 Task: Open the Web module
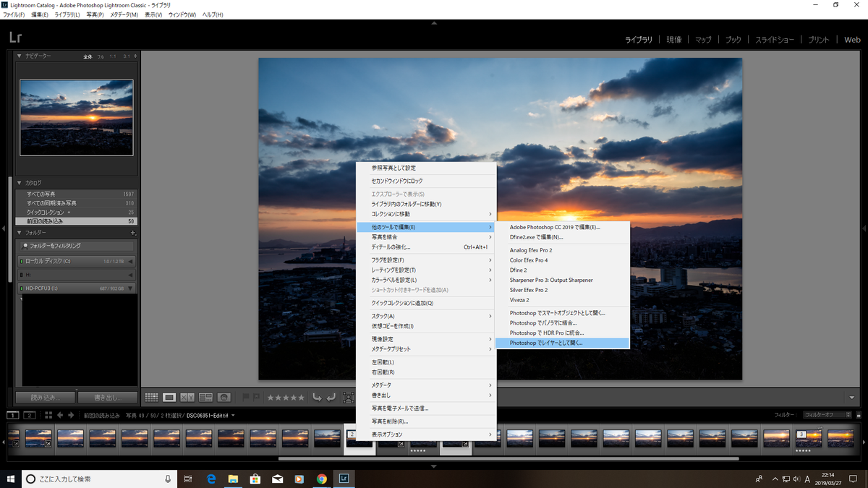[852, 40]
